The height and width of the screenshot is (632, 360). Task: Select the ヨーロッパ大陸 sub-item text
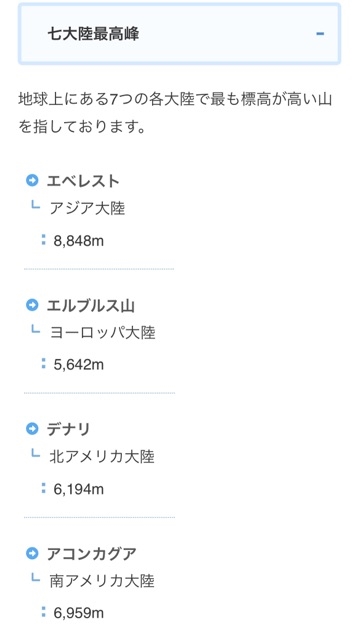pos(102,333)
